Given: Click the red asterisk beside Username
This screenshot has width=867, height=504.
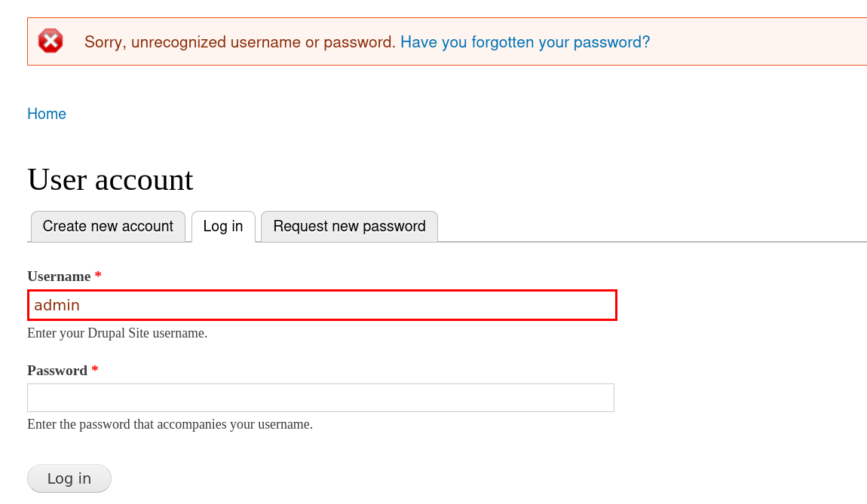Looking at the screenshot, I should tap(98, 276).
